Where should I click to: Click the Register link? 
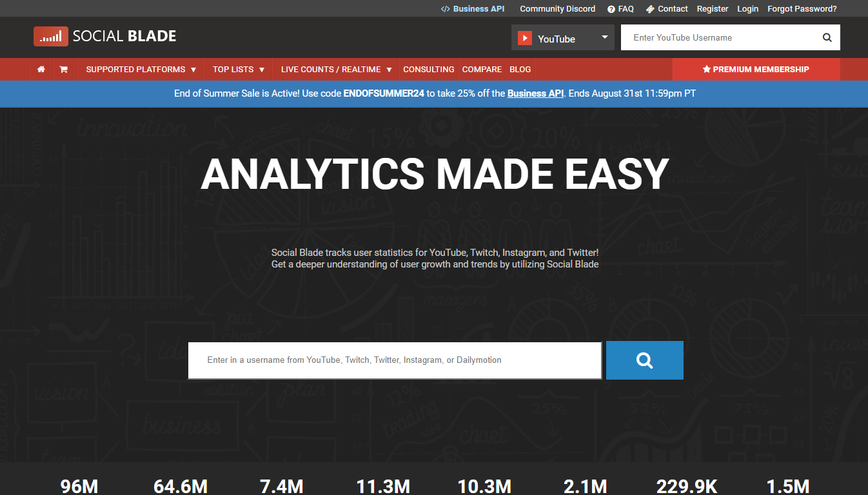pyautogui.click(x=713, y=9)
